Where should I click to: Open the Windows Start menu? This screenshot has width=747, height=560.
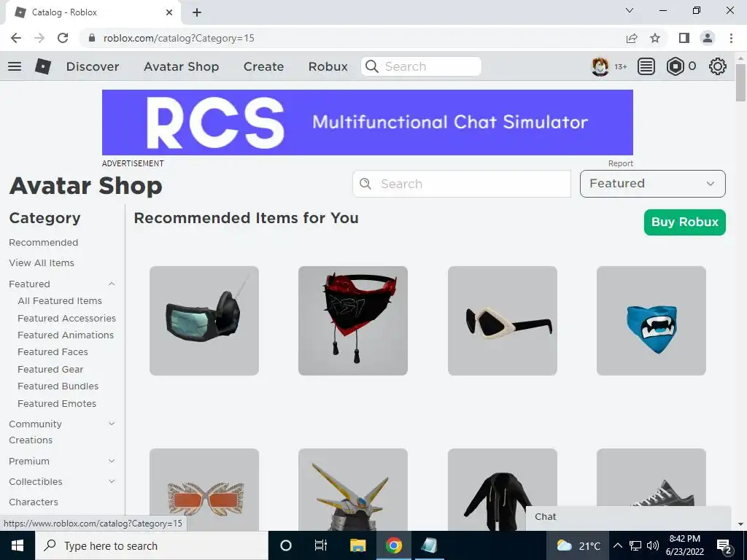tap(18, 545)
